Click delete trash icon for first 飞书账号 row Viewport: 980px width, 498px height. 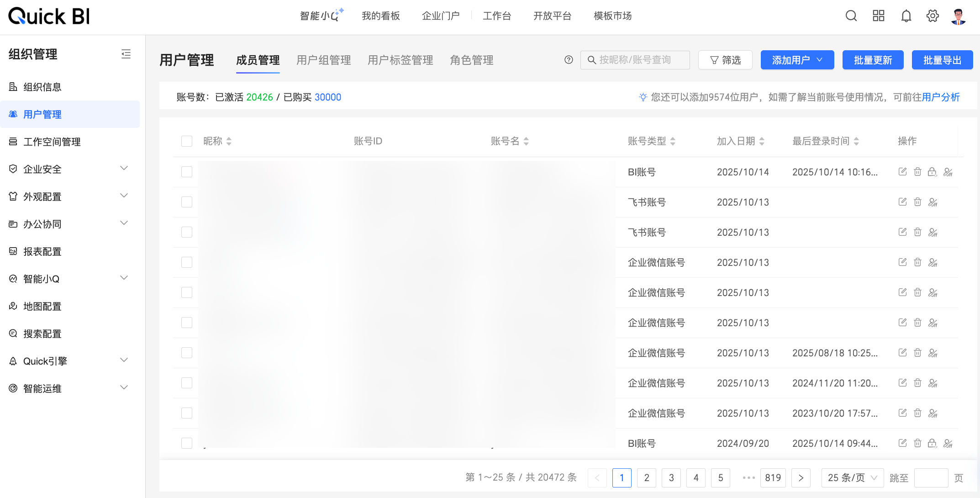coord(917,202)
